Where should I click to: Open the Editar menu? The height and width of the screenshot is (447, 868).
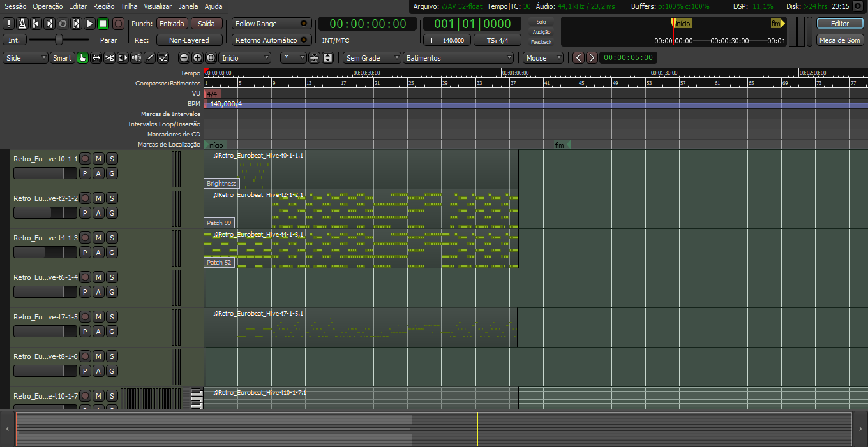[78, 6]
